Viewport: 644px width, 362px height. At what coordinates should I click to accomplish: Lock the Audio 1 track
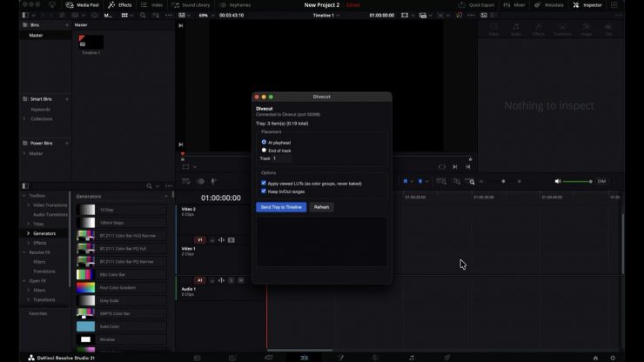pos(212,280)
